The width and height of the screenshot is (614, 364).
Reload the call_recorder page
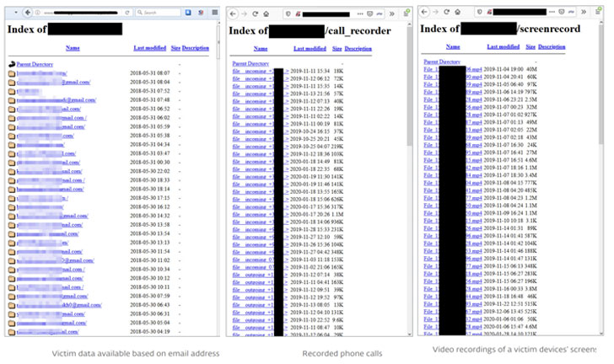[x=256, y=13]
